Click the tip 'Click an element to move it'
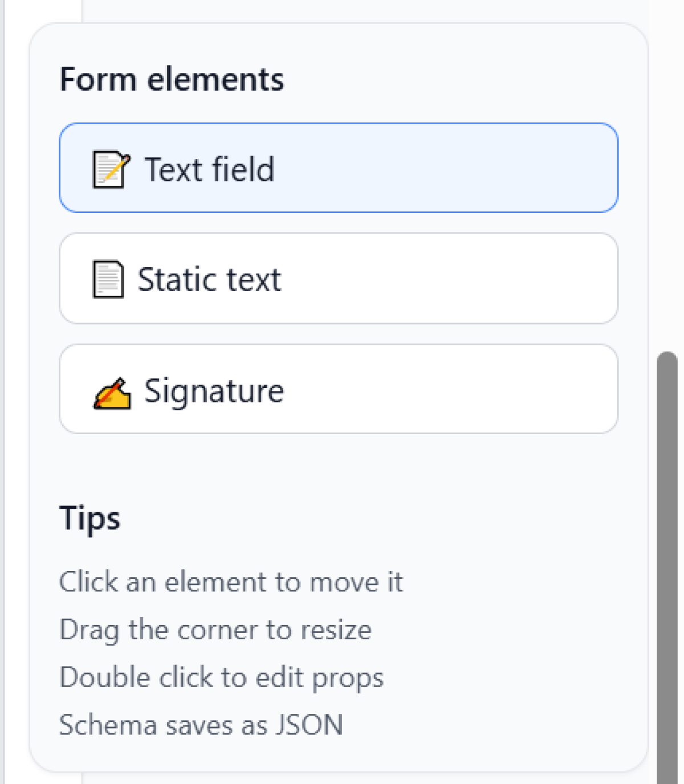The width and height of the screenshot is (684, 784). (x=231, y=582)
